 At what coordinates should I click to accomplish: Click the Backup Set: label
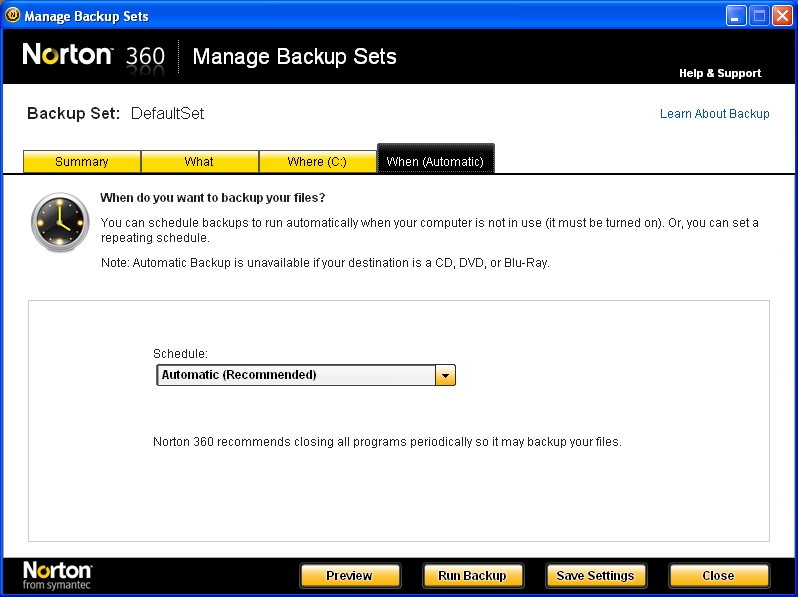click(73, 113)
